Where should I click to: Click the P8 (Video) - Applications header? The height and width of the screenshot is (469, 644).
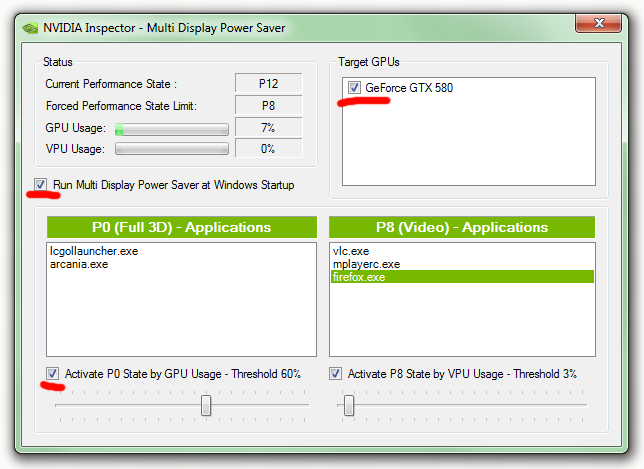point(462,227)
